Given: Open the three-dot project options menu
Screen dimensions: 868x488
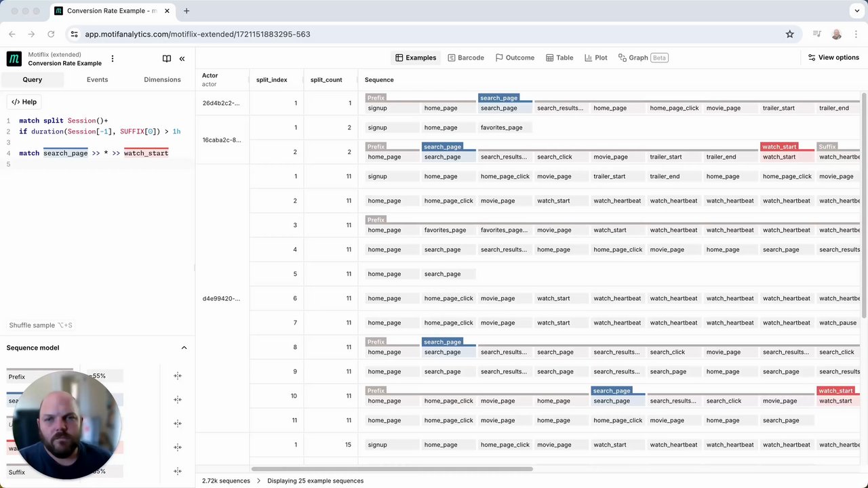Looking at the screenshot, I should (x=113, y=59).
